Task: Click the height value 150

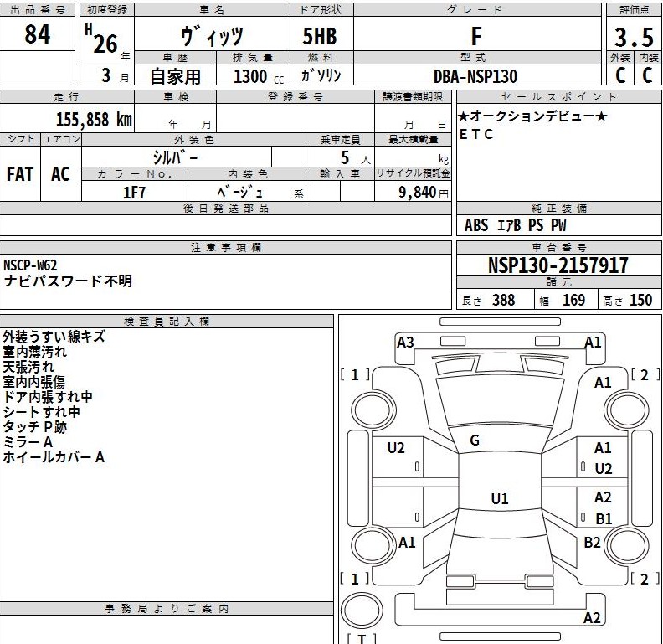Action: [x=641, y=300]
